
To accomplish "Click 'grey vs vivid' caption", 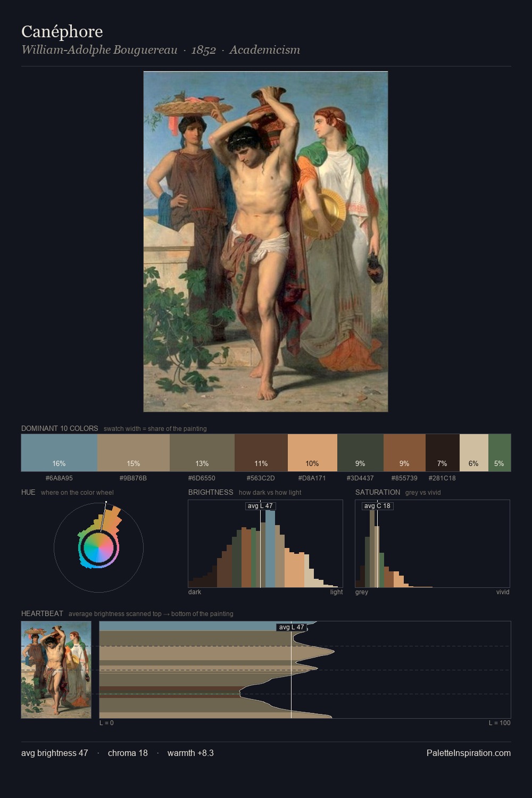I will (423, 493).
